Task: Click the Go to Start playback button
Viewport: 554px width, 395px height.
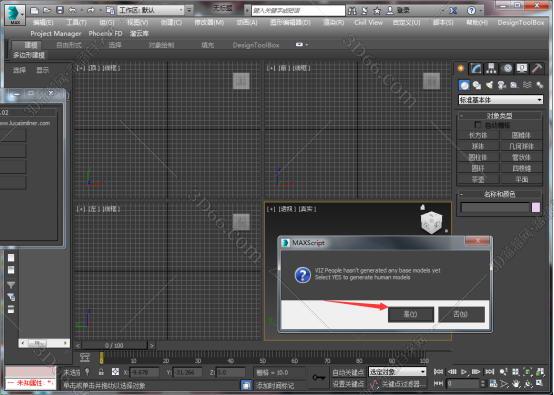Action: [x=438, y=372]
